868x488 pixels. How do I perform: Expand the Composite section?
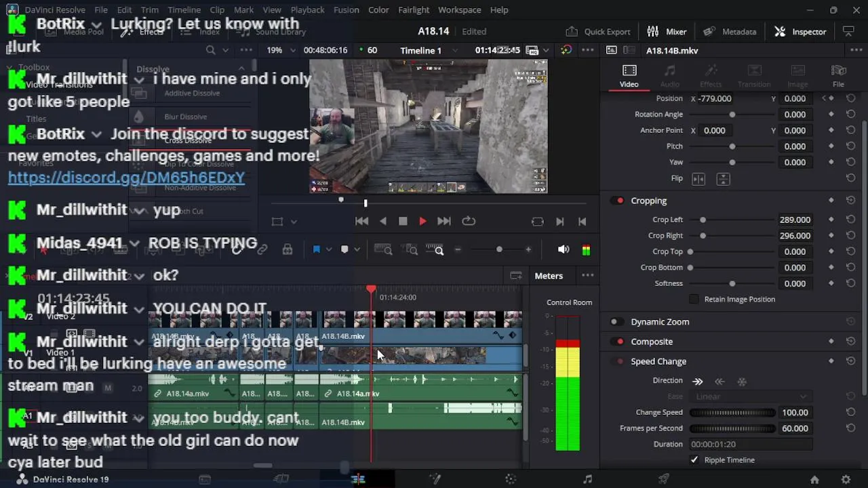pos(652,342)
